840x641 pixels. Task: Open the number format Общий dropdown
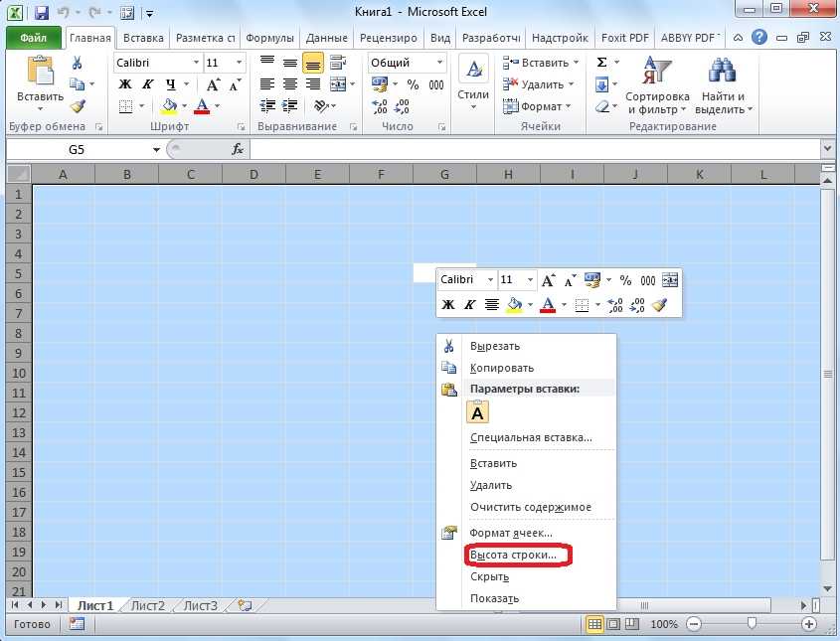click(x=438, y=63)
